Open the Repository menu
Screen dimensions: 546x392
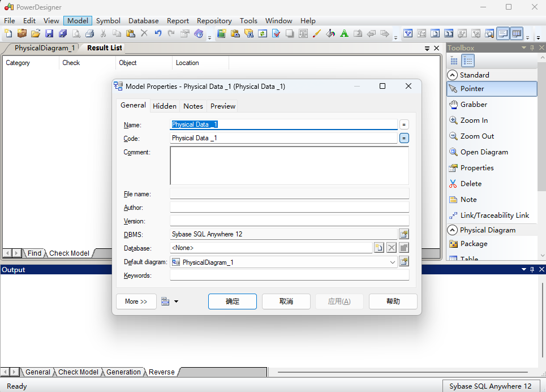(x=214, y=20)
